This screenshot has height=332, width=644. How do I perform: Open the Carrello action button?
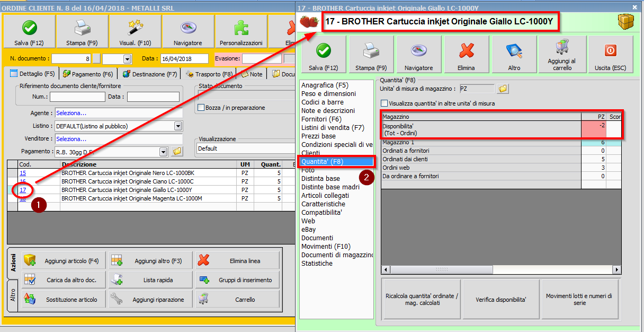238,300
